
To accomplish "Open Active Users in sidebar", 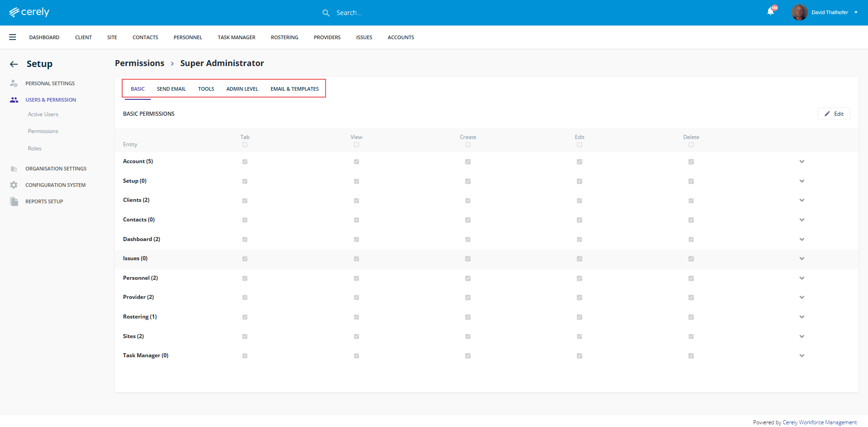I will coord(43,114).
